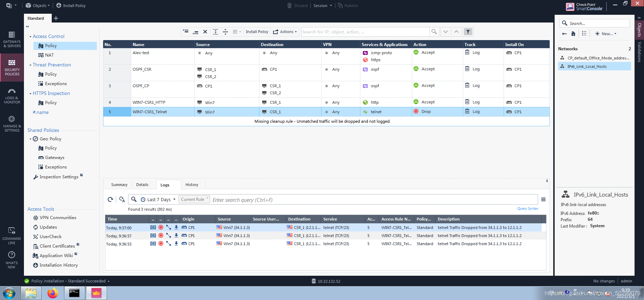The width and height of the screenshot is (644, 300).
Task: Open Firefox from the taskbar
Action: 53,293
